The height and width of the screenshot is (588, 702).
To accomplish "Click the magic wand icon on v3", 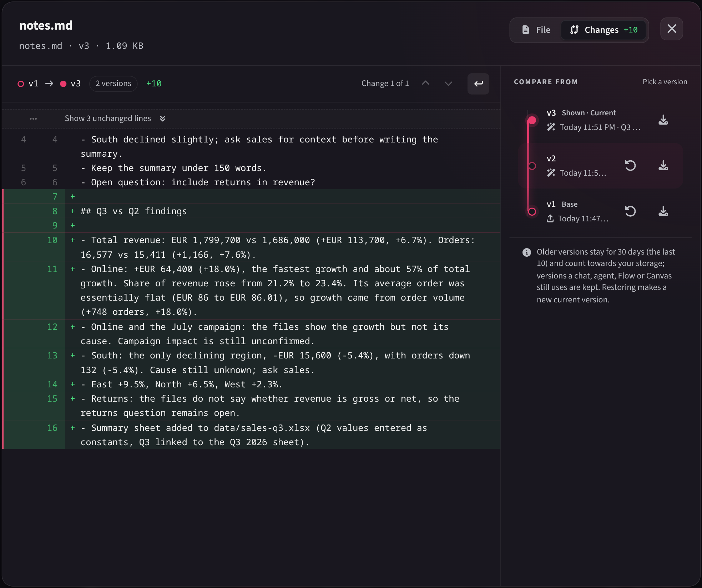I will (x=551, y=127).
